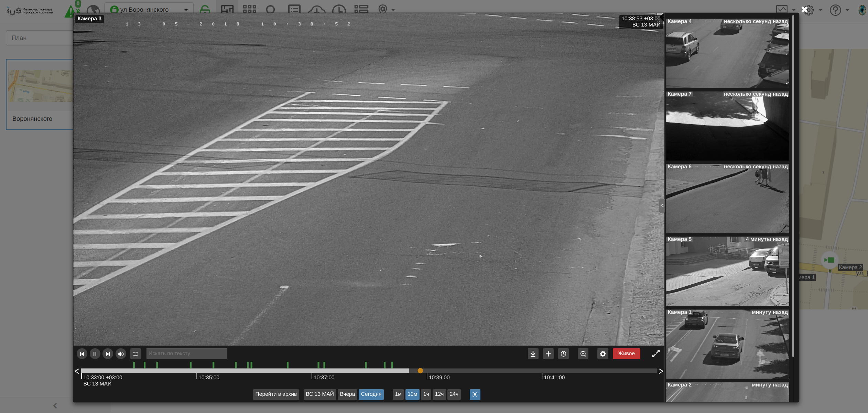Open the clock history tab in header
Viewport: 868px width, 413px height.
click(339, 10)
